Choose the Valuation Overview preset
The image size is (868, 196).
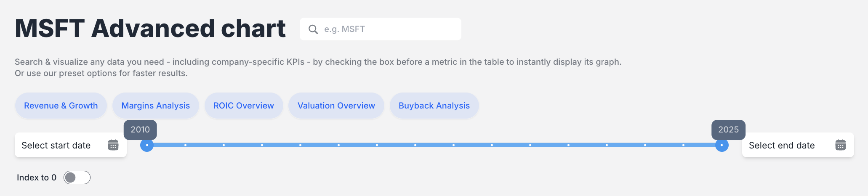pos(336,106)
